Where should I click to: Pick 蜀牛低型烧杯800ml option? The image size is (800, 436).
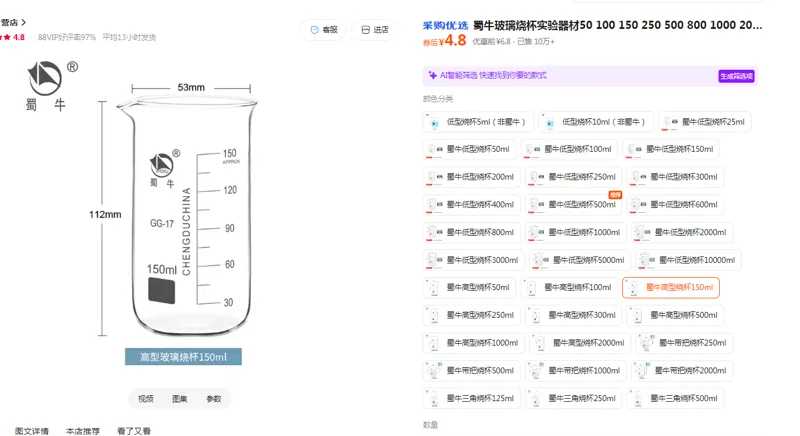(x=471, y=232)
